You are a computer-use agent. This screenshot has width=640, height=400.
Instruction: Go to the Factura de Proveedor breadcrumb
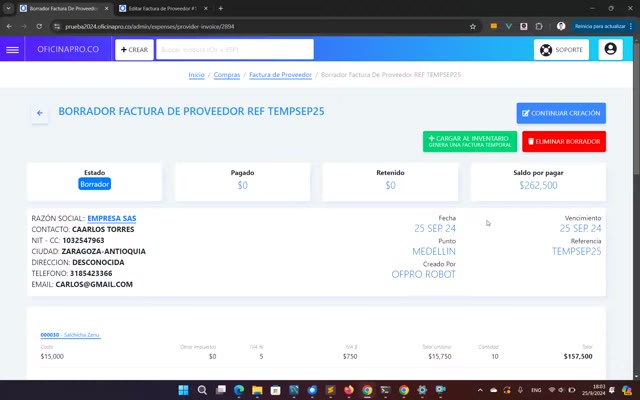(x=280, y=75)
